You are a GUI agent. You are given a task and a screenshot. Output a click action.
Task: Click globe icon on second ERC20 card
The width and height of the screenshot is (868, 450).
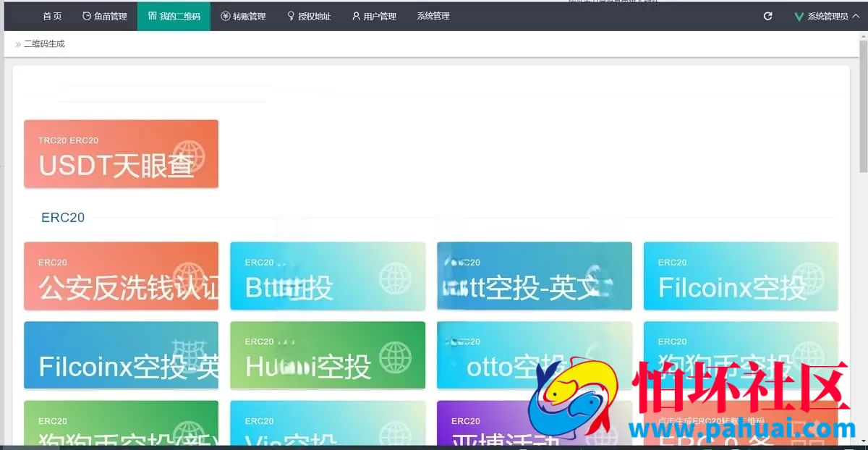(x=396, y=278)
